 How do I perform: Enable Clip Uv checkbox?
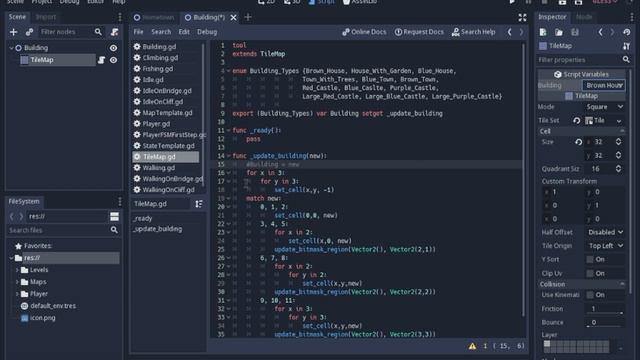(x=590, y=273)
